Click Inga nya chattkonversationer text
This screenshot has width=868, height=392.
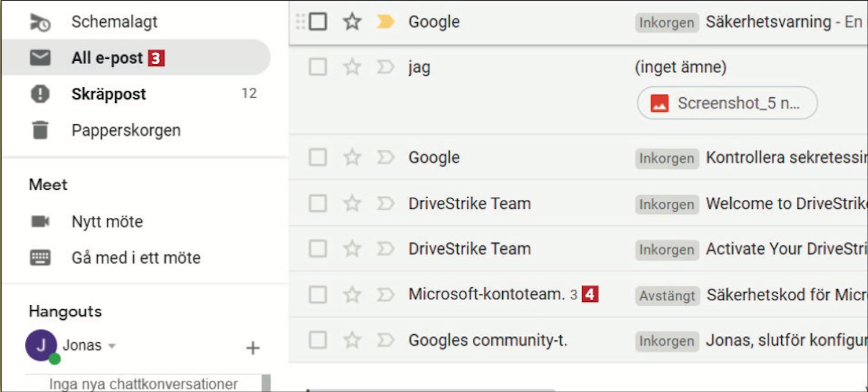click(x=144, y=384)
